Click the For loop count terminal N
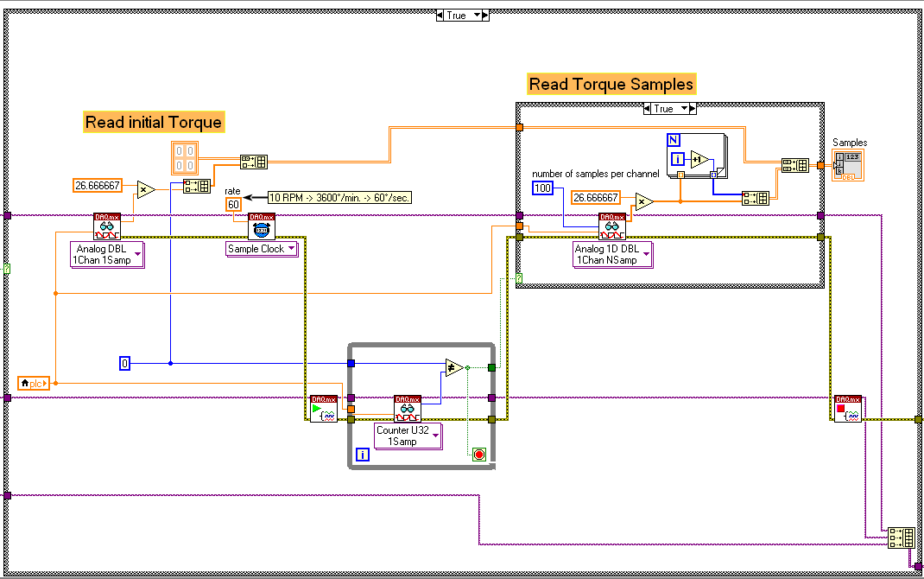Screen dimensions: 924x579 674,140
